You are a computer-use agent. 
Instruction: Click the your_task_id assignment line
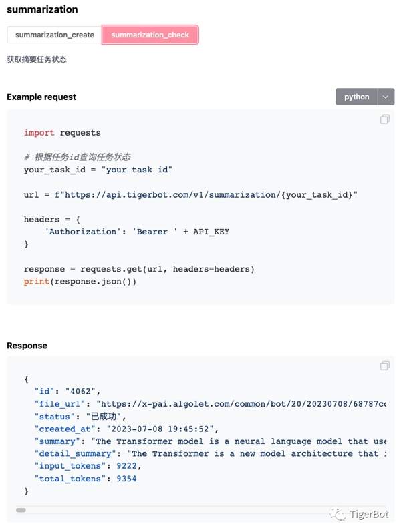(x=98, y=170)
